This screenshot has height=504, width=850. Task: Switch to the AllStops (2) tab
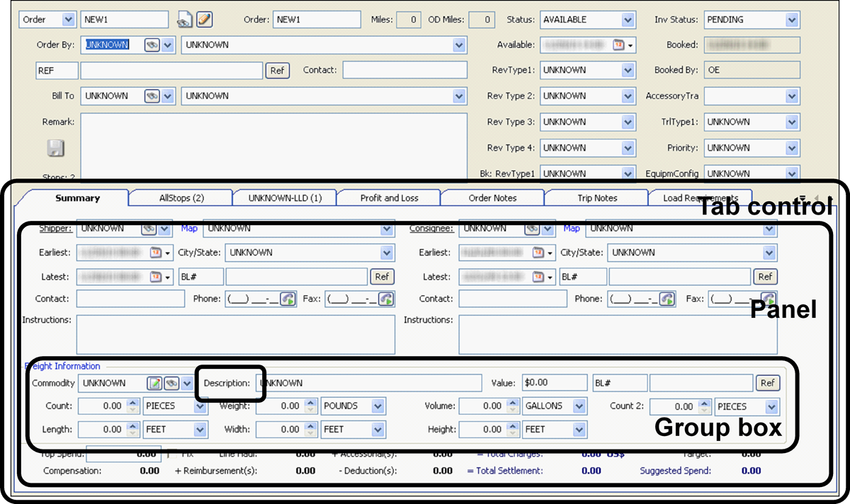[x=181, y=198]
